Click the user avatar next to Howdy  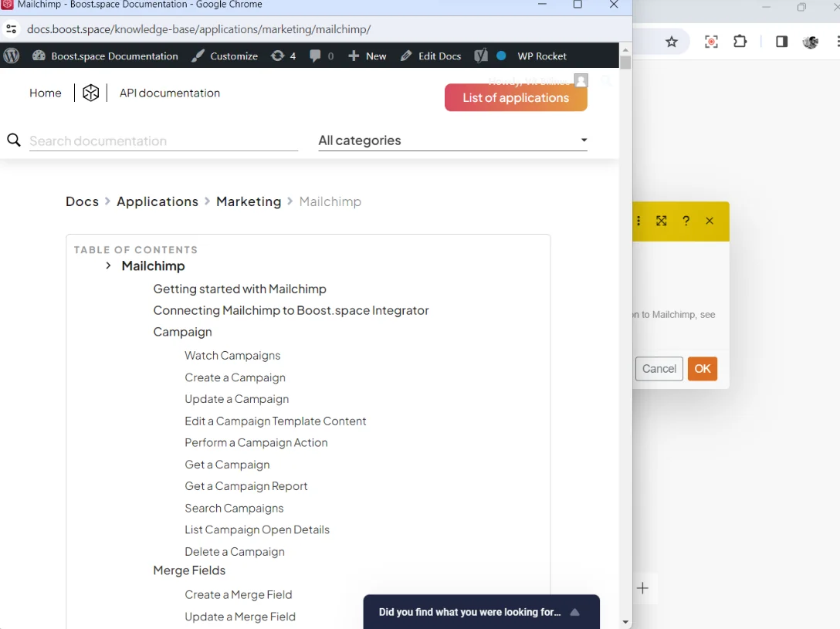(x=581, y=80)
